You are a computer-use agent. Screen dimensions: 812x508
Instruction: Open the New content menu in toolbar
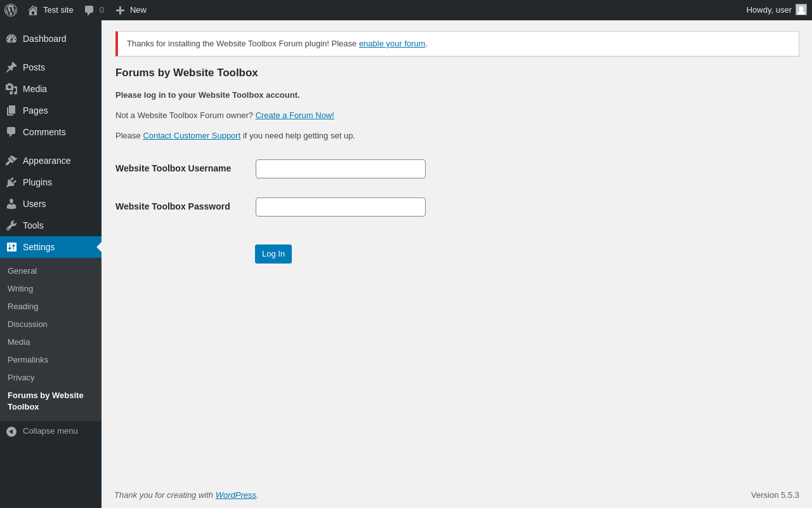point(131,10)
